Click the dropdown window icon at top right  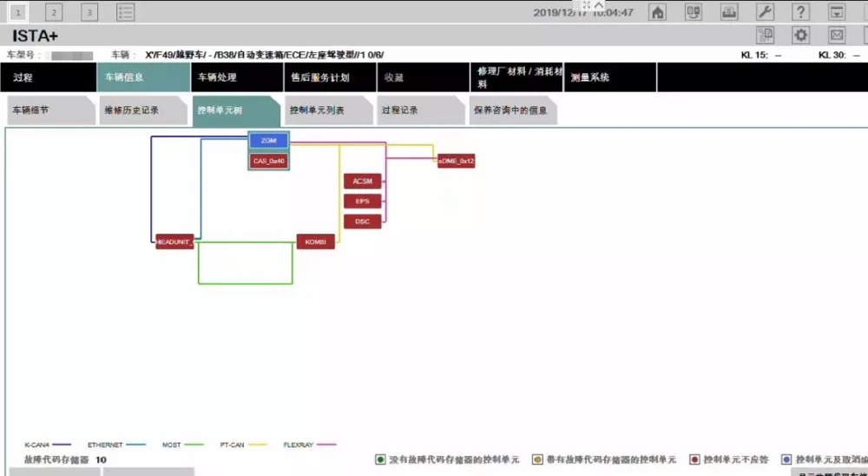tap(837, 12)
